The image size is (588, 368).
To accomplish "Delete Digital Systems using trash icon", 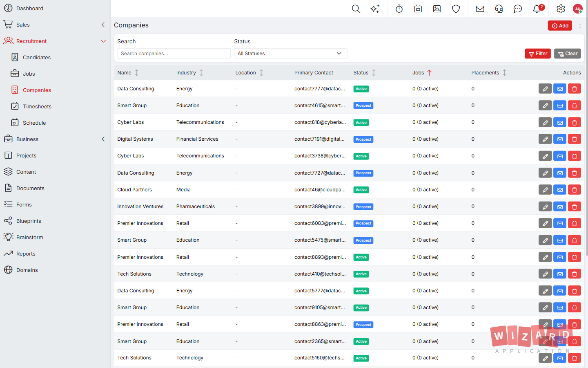I will 575,139.
